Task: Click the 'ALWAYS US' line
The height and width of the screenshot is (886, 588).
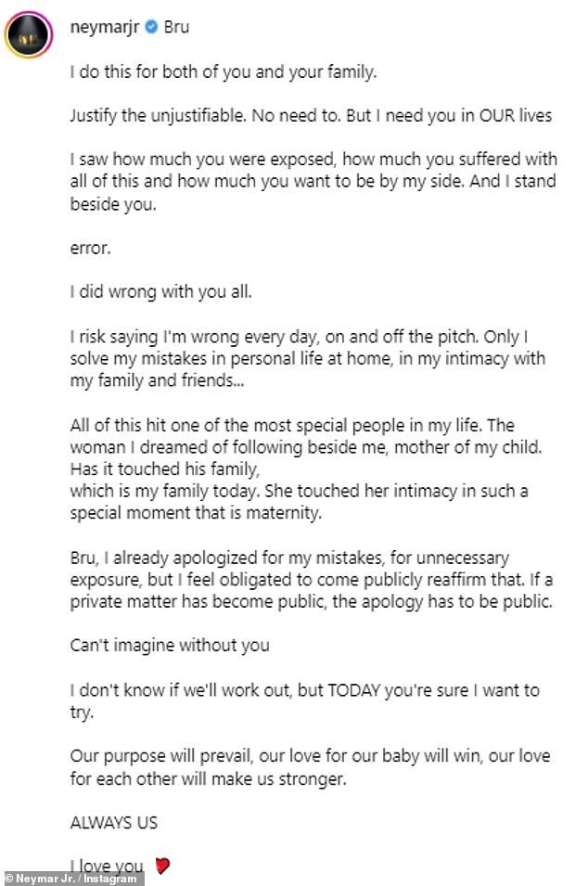Action: pyautogui.click(x=113, y=822)
